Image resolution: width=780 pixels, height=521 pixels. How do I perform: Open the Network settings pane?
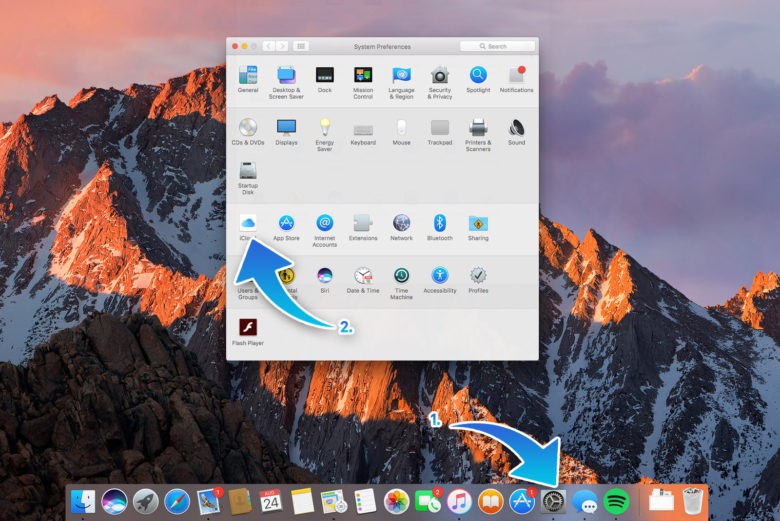coord(401,224)
